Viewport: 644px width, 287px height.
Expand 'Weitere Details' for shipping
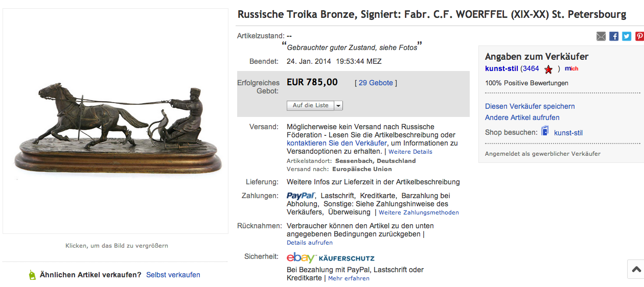pos(410,152)
